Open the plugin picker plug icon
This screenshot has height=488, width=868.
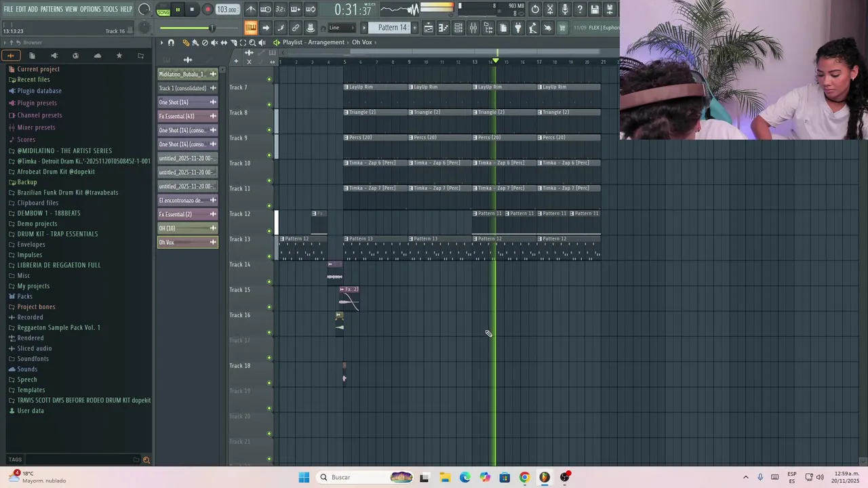pyautogui.click(x=518, y=28)
